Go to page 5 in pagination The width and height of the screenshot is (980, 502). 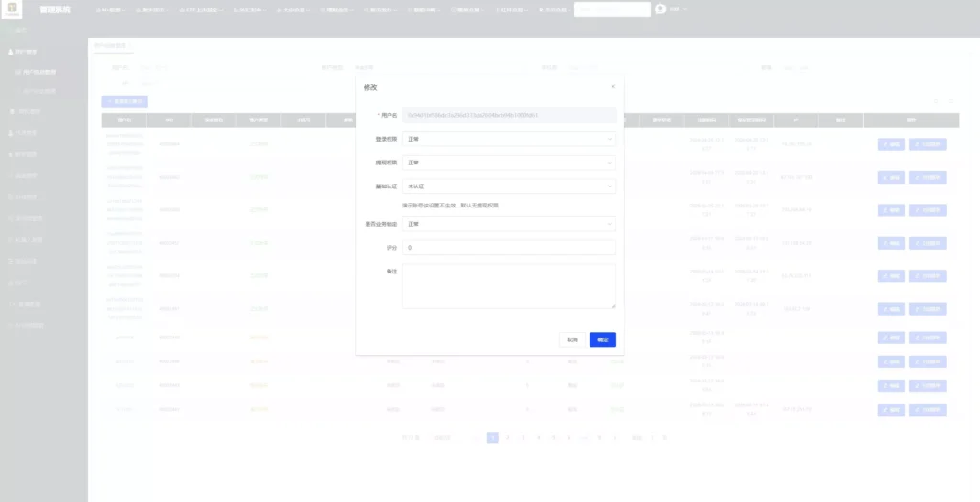point(553,438)
